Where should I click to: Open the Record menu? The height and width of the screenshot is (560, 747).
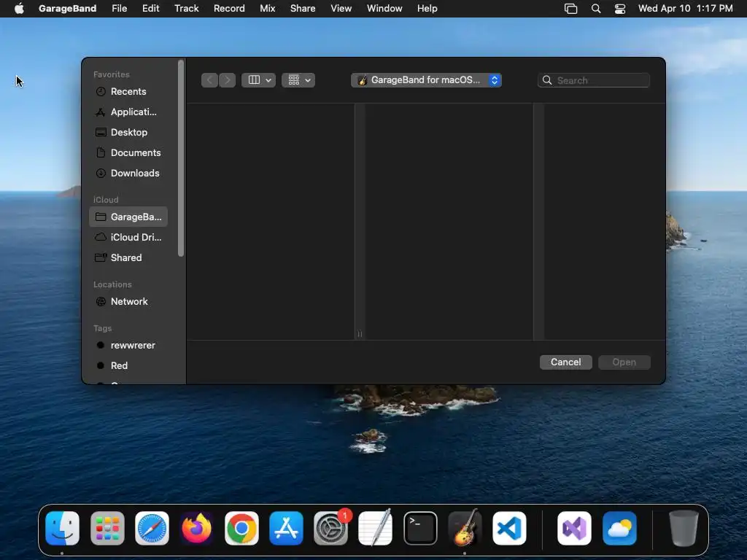(x=229, y=9)
